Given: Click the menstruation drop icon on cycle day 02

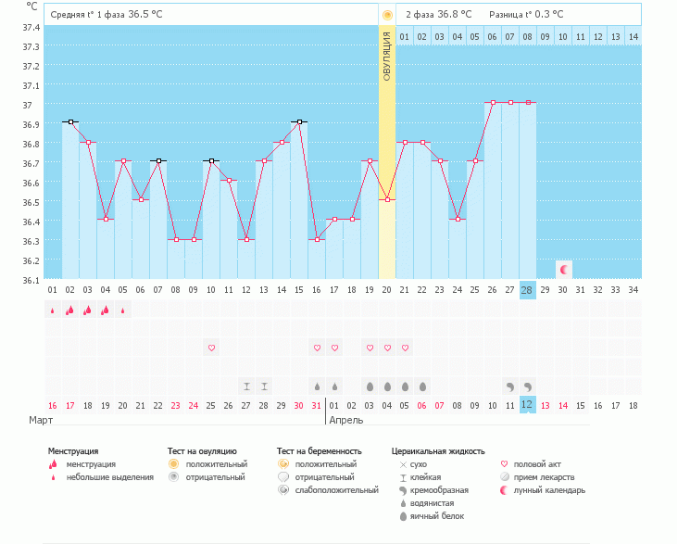Looking at the screenshot, I should point(69,310).
